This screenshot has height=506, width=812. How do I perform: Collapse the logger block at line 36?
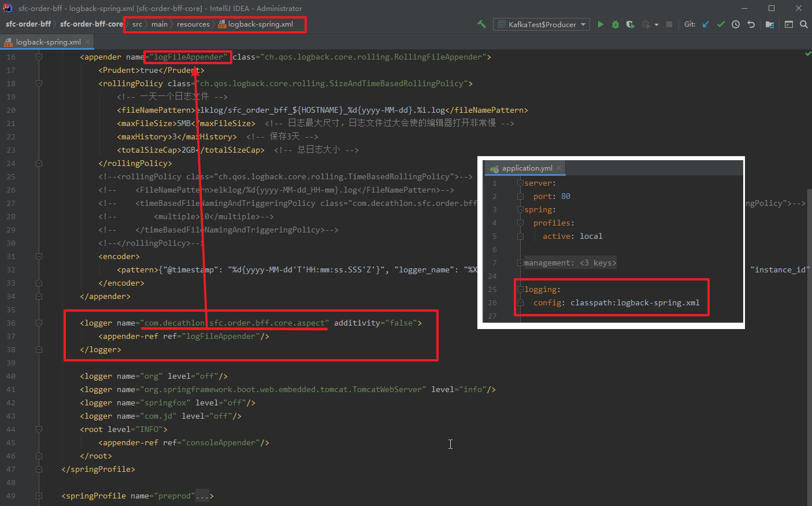pyautogui.click(x=39, y=323)
